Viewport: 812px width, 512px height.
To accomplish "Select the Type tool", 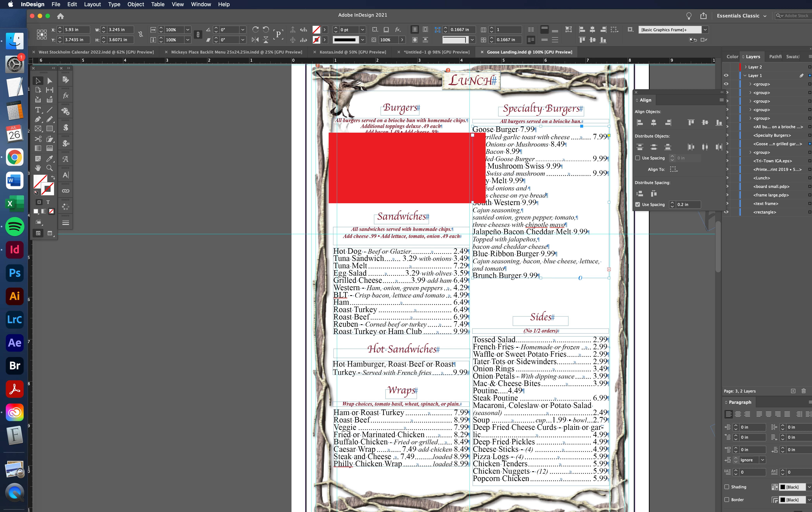I will point(38,110).
